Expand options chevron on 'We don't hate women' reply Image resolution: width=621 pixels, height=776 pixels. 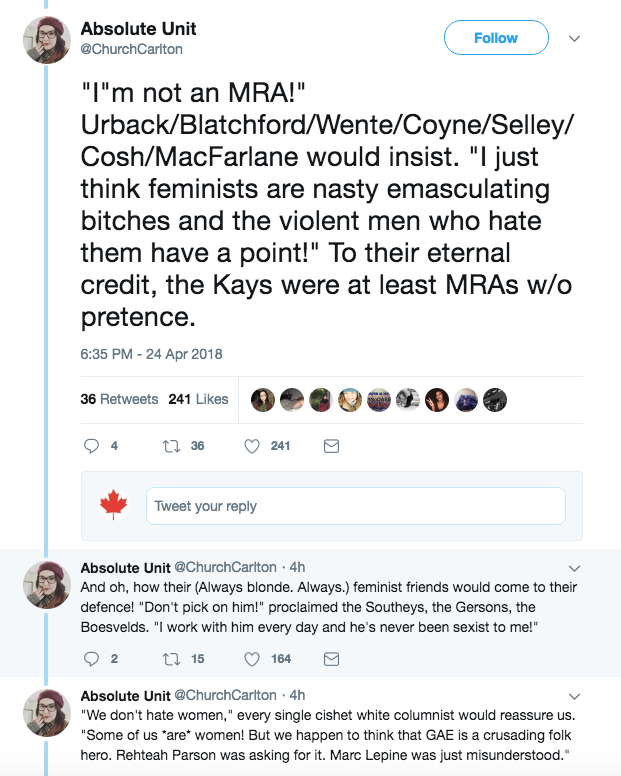coord(574,695)
